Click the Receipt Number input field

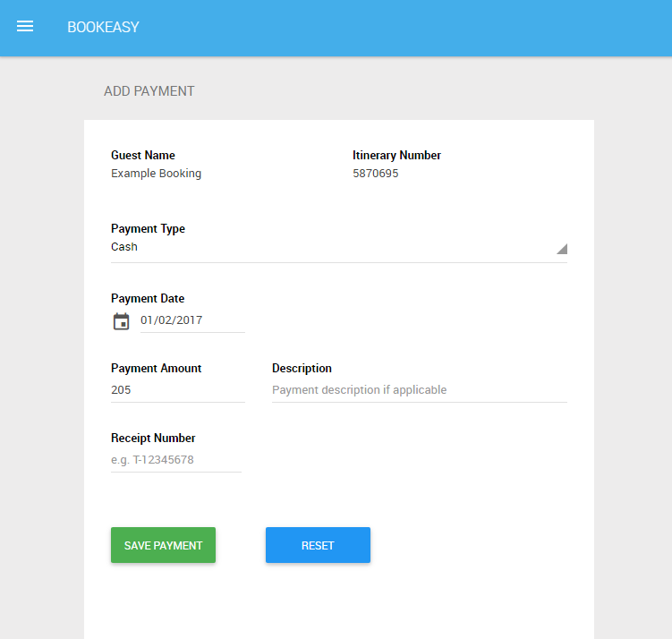(x=176, y=460)
